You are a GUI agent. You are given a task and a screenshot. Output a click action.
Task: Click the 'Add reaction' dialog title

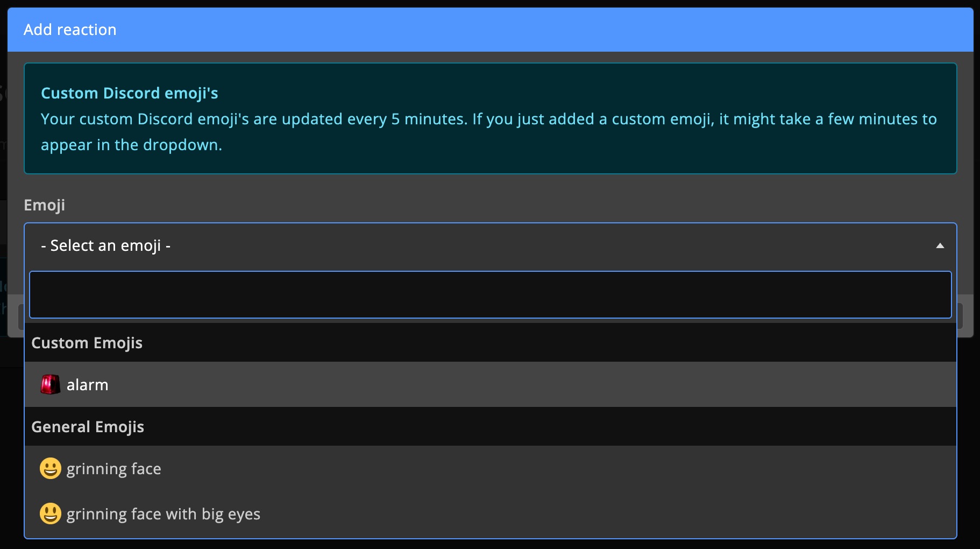click(x=69, y=30)
